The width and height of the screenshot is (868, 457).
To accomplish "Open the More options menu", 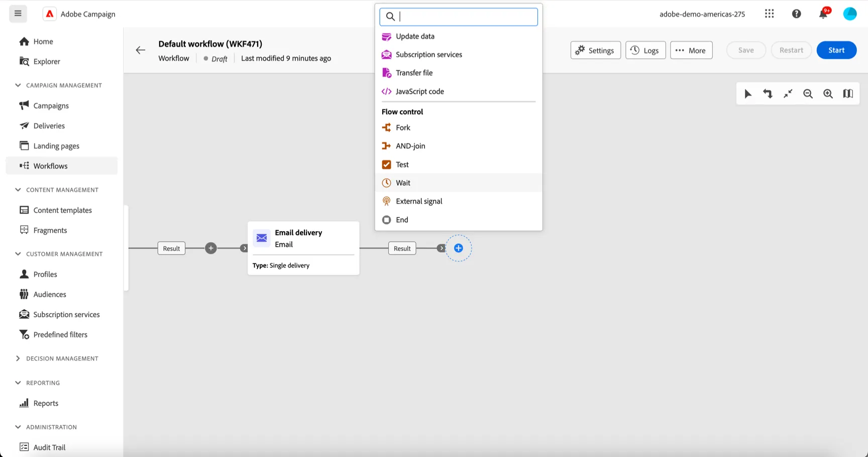I will pos(691,50).
